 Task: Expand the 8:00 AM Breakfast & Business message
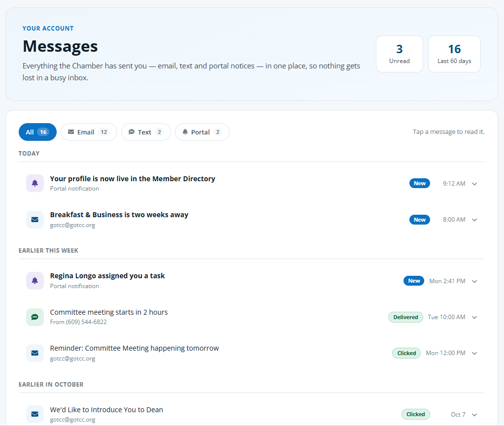(474, 220)
